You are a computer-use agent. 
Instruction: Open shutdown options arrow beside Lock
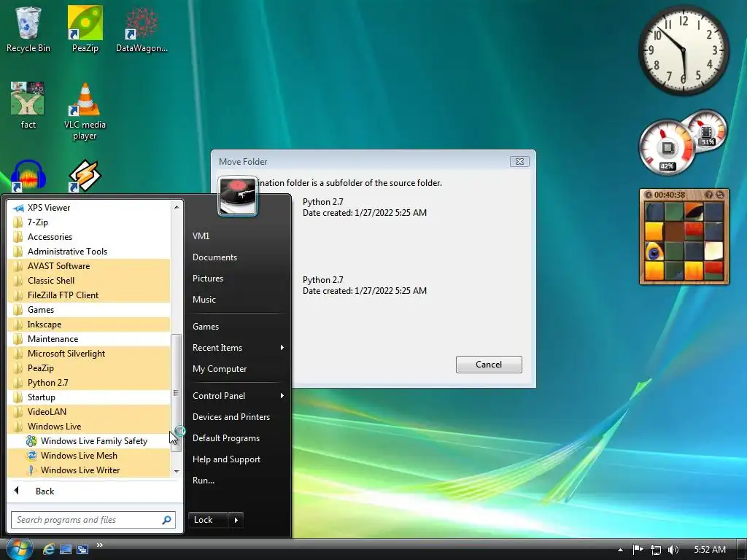[236, 520]
